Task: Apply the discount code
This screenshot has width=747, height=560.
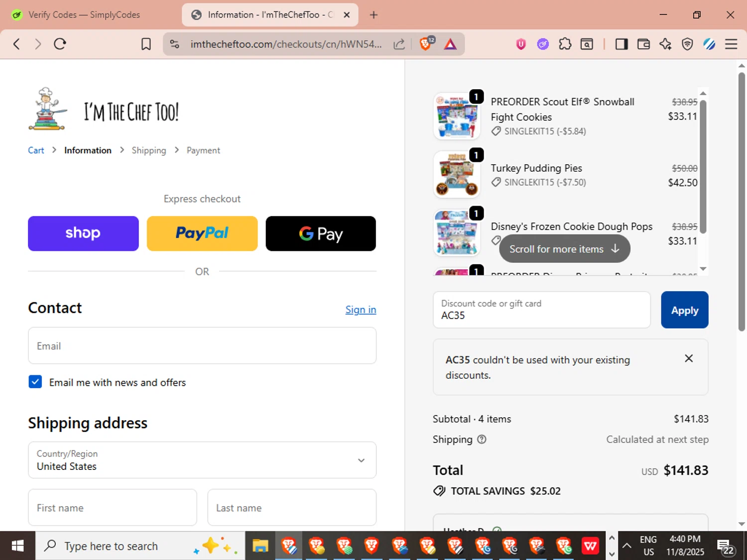Action: pyautogui.click(x=685, y=310)
